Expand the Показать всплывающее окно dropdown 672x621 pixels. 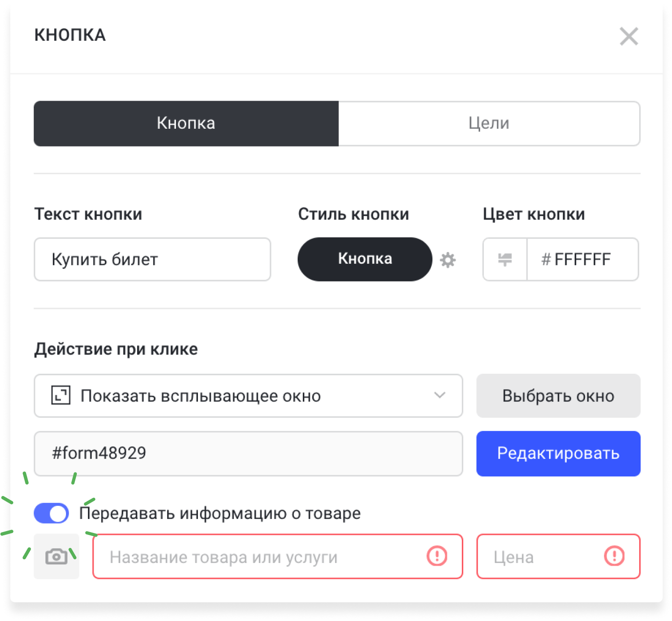[248, 396]
